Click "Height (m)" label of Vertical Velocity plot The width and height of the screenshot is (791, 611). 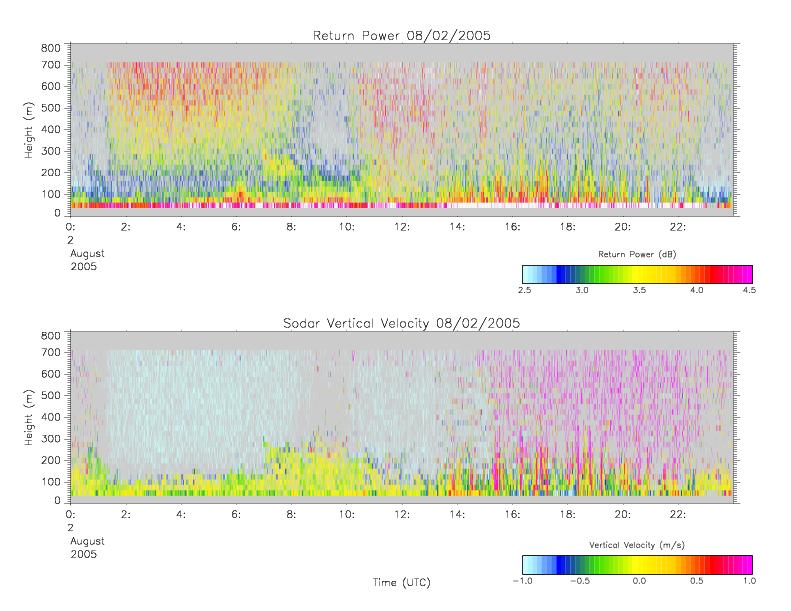[x=29, y=417]
